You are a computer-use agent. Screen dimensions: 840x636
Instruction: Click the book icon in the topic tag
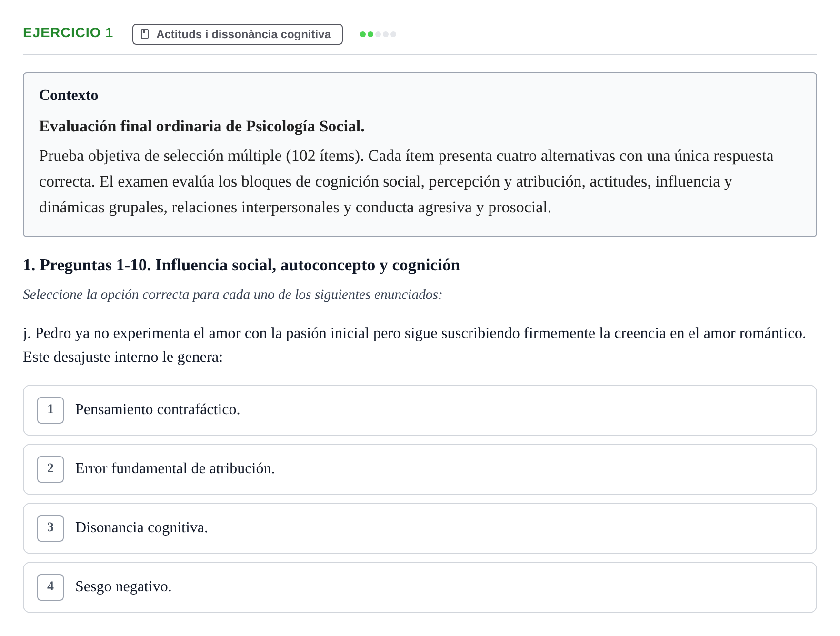pyautogui.click(x=145, y=34)
